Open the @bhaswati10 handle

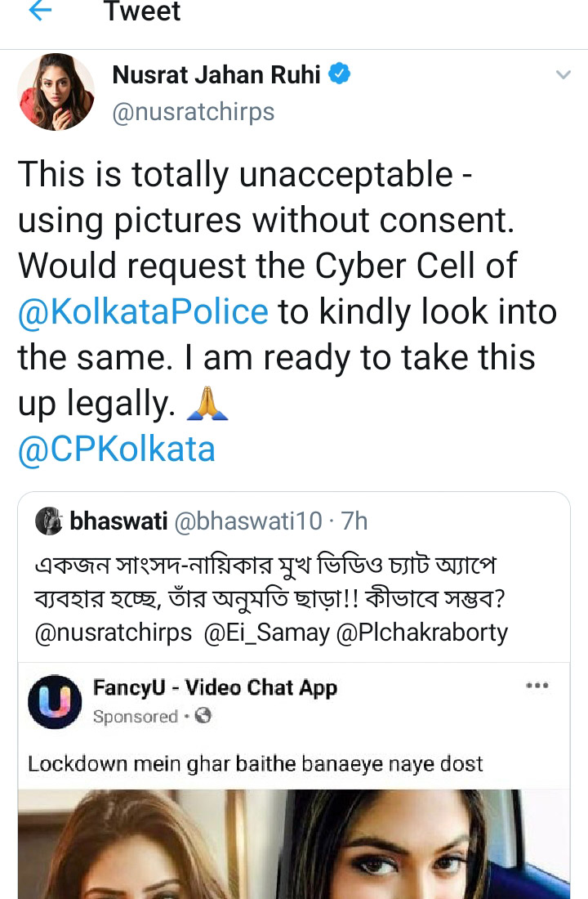(248, 521)
